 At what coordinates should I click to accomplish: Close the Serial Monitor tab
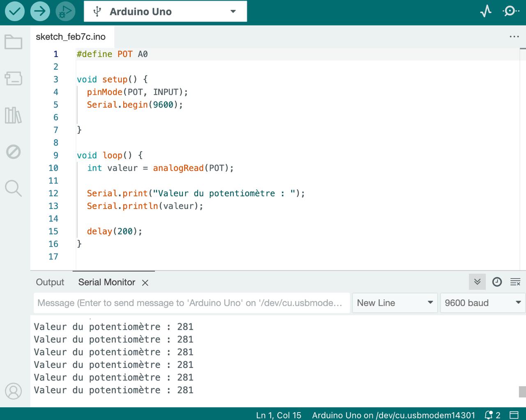pyautogui.click(x=145, y=282)
